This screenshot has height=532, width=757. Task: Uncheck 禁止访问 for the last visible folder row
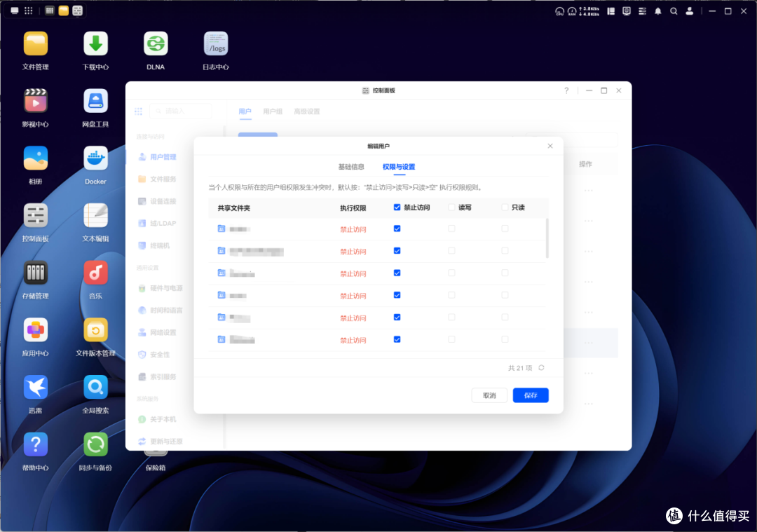397,339
